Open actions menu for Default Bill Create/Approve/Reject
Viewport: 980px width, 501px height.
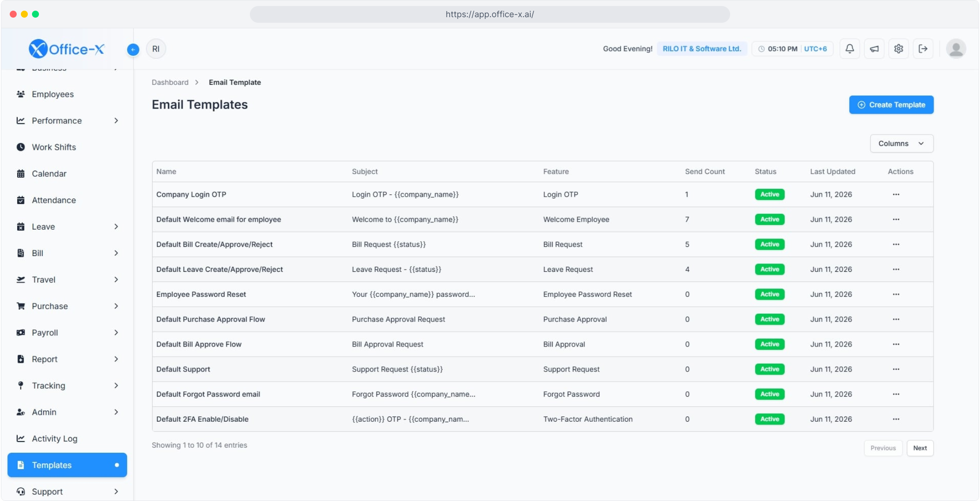pos(896,244)
